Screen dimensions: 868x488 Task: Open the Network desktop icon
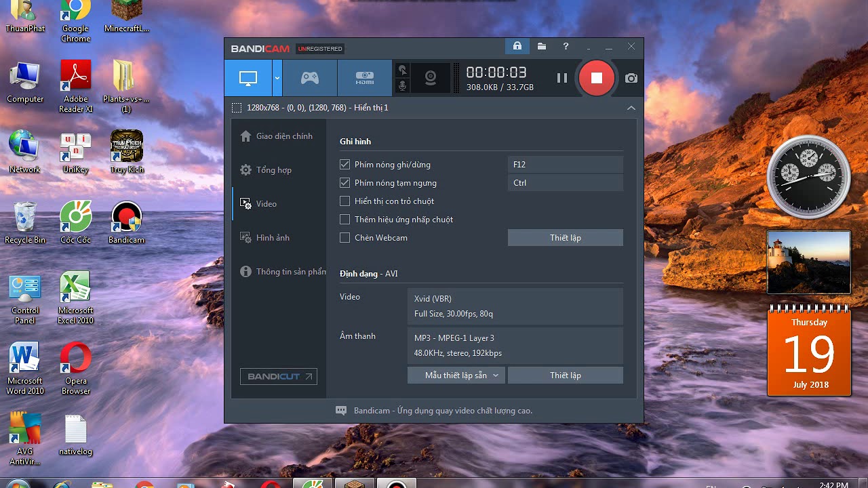[x=25, y=152]
